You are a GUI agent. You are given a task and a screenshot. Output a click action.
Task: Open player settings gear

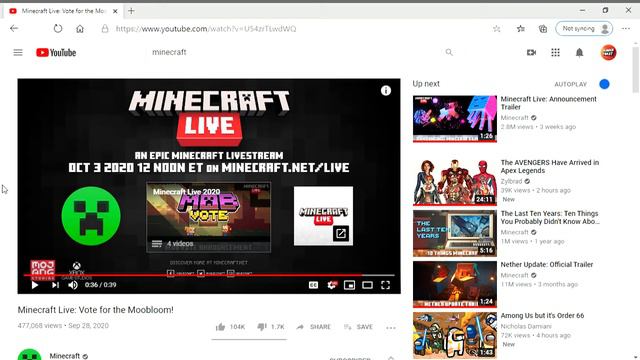(x=332, y=285)
